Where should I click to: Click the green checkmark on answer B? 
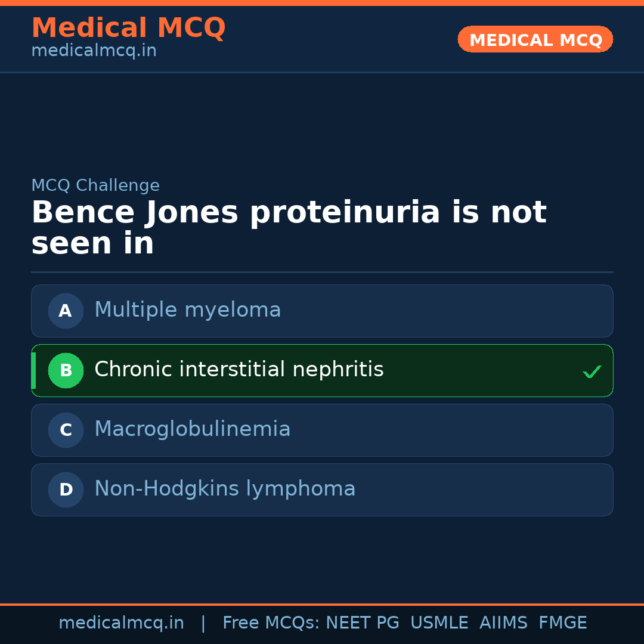click(x=592, y=371)
